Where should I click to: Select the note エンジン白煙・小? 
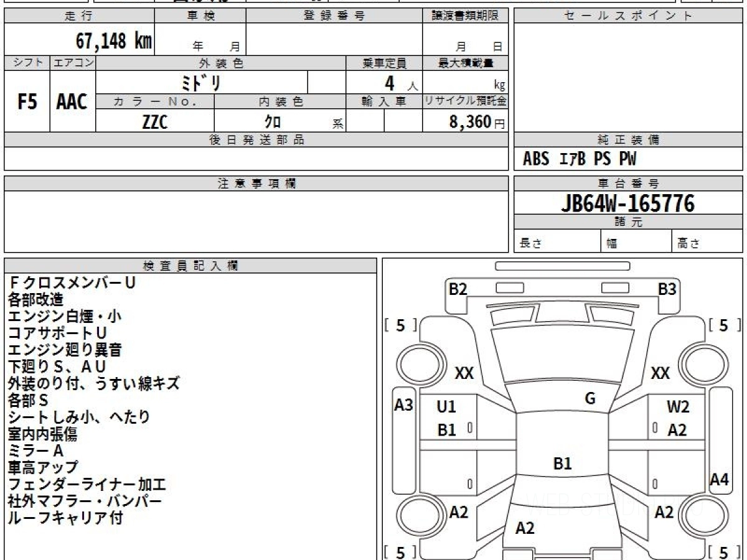65,316
